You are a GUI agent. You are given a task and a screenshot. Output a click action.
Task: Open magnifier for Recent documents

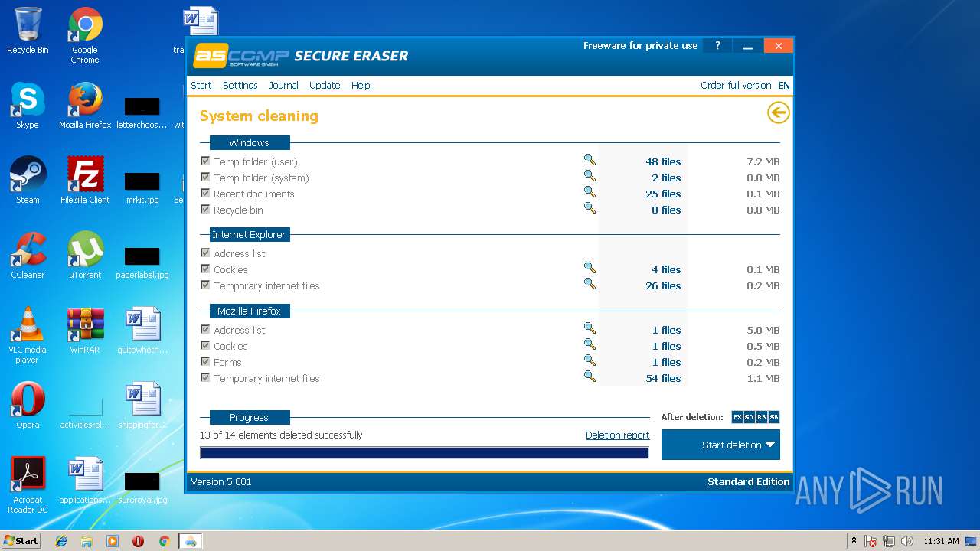[x=590, y=192]
